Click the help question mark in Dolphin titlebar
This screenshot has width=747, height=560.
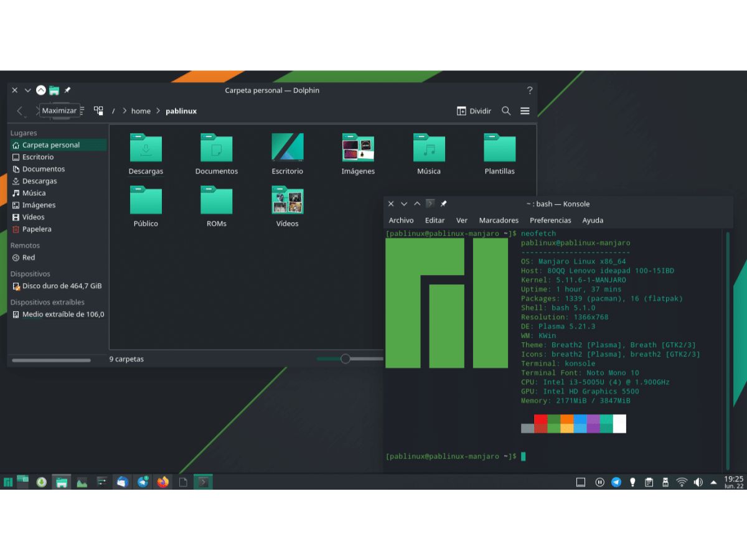(530, 90)
